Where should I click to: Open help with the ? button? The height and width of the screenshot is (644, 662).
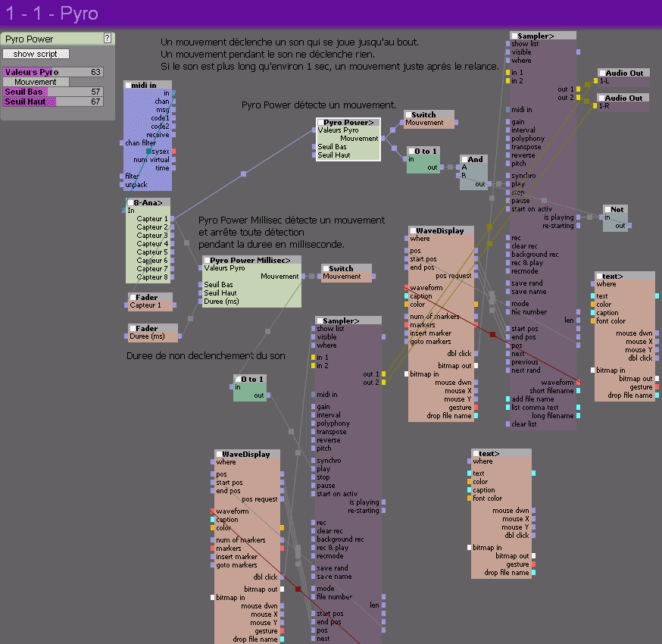107,38
